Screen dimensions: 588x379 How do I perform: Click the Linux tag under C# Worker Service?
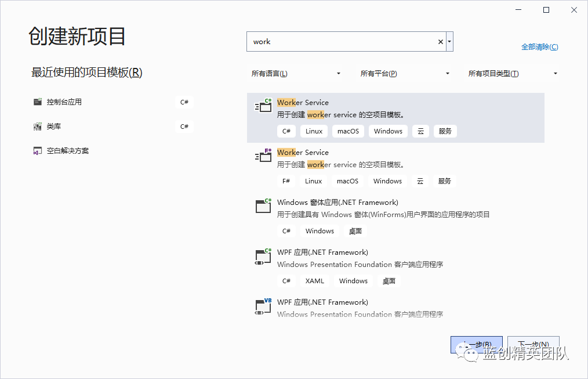coord(314,131)
